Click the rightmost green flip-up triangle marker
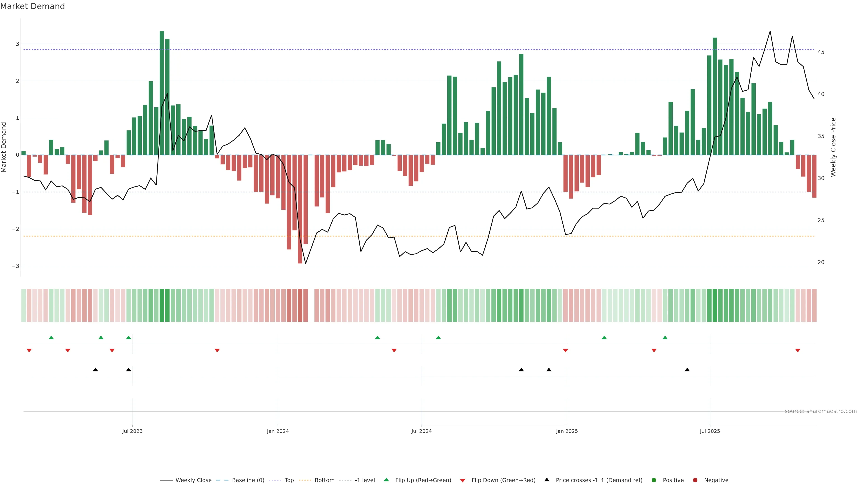Viewport: 868px width, 488px height. point(665,338)
